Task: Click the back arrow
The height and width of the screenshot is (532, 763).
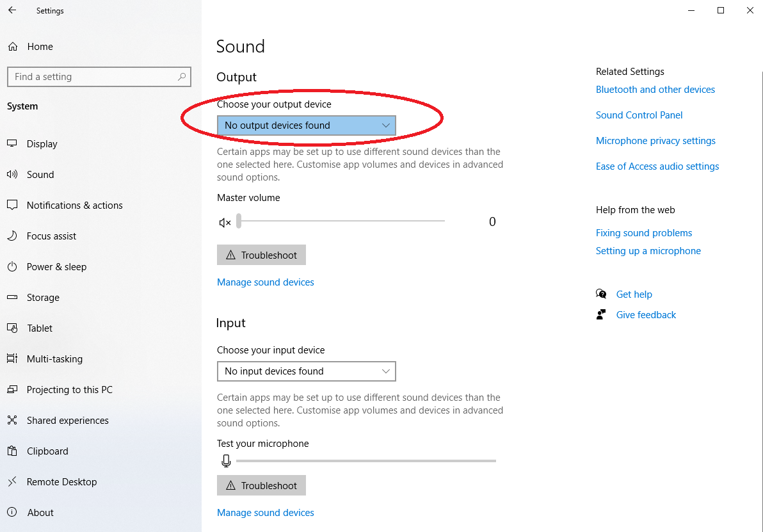Action: coord(12,10)
